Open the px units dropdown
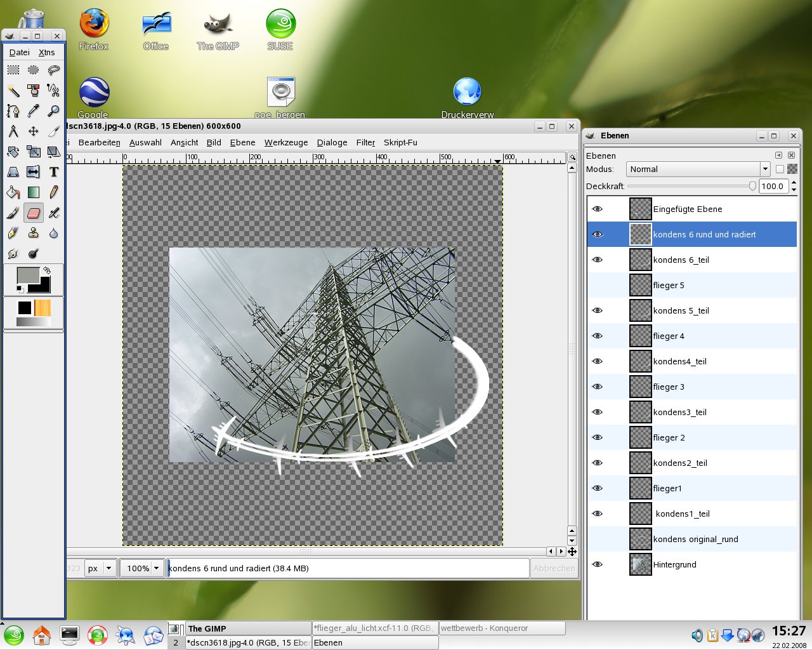 pyautogui.click(x=101, y=568)
